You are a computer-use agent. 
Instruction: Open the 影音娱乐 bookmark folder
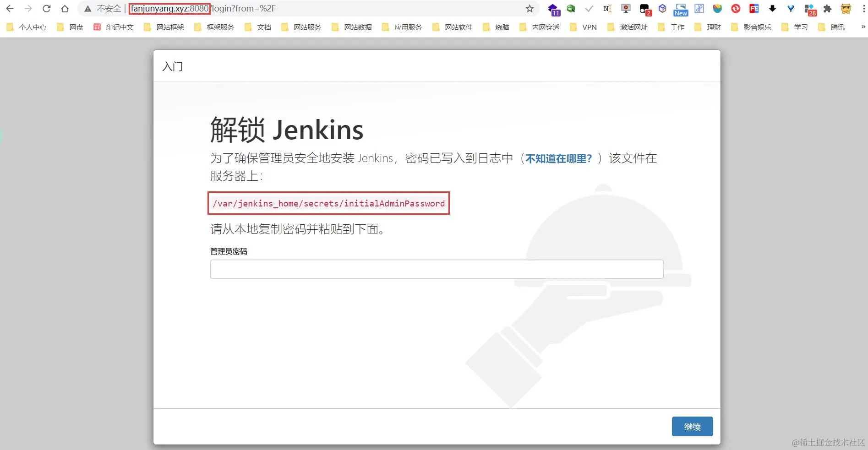point(752,27)
